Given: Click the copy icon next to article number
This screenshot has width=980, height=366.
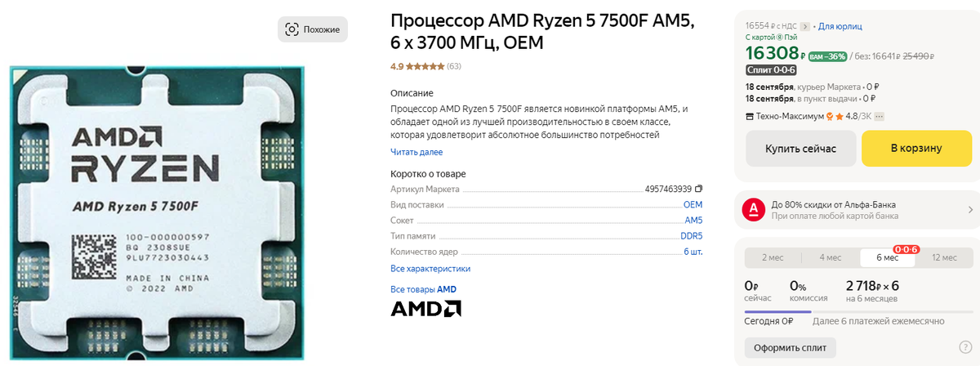Looking at the screenshot, I should pos(698,189).
